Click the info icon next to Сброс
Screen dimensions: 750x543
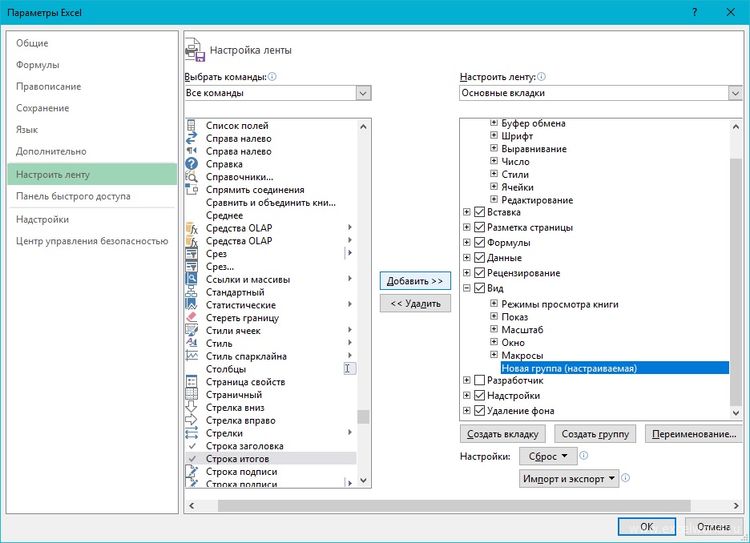[x=584, y=456]
